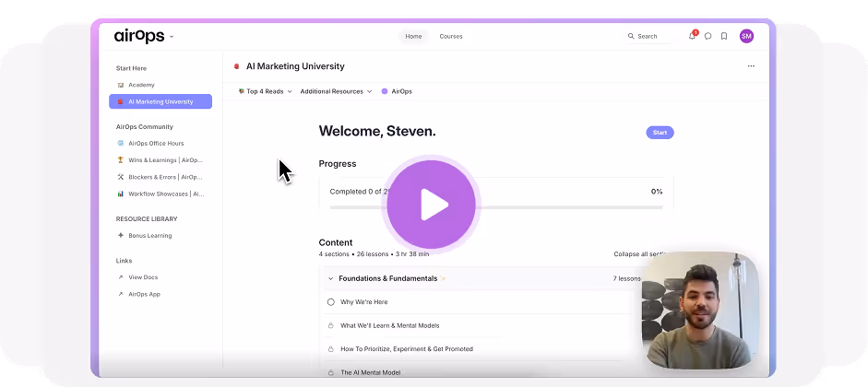Open The AI Mental Model lesson
The image size is (868, 387).
click(370, 372)
